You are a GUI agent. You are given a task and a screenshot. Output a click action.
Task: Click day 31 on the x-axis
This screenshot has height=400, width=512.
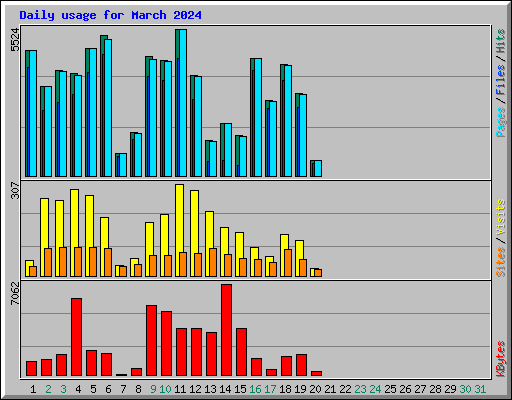(x=480, y=389)
